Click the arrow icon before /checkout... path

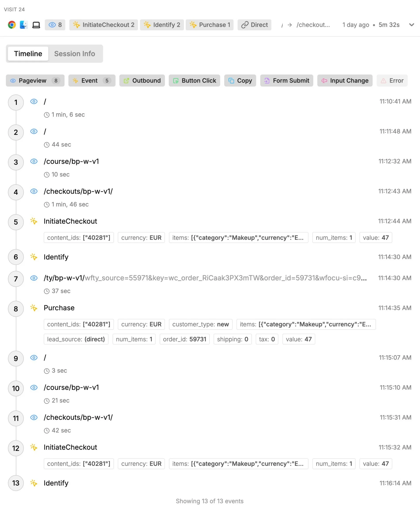pos(290,25)
